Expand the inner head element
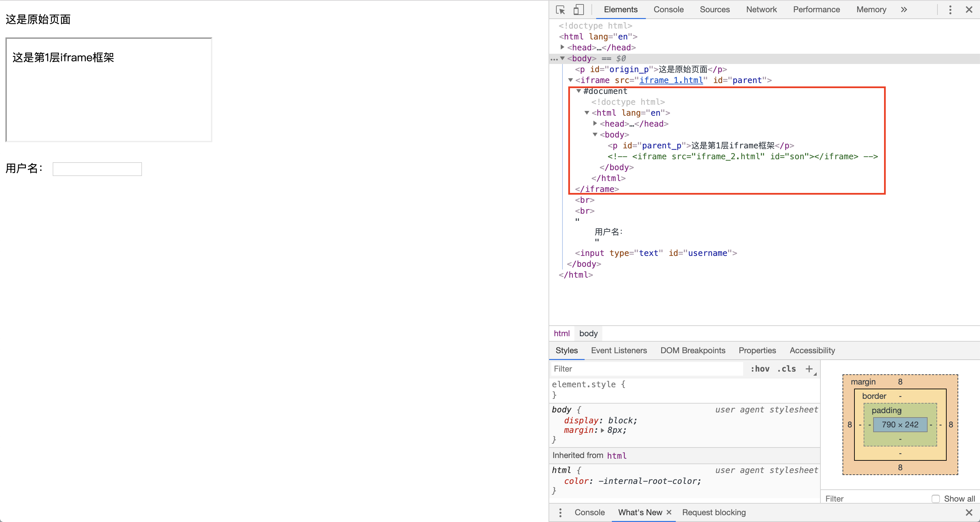The image size is (980, 522). [595, 123]
